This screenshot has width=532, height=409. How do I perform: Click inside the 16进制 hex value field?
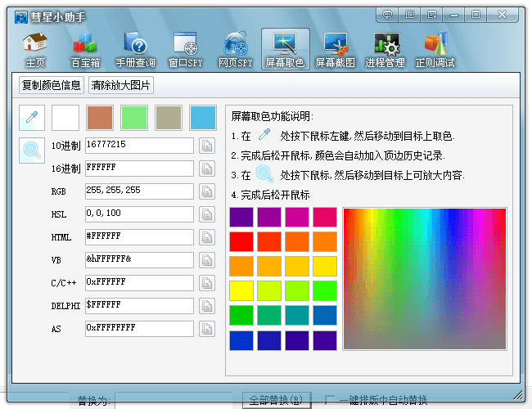[x=139, y=169]
